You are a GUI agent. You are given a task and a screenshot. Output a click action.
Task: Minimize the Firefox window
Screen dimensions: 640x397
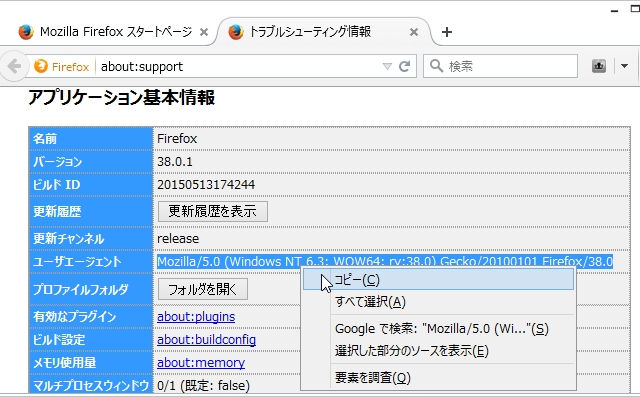click(615, 10)
